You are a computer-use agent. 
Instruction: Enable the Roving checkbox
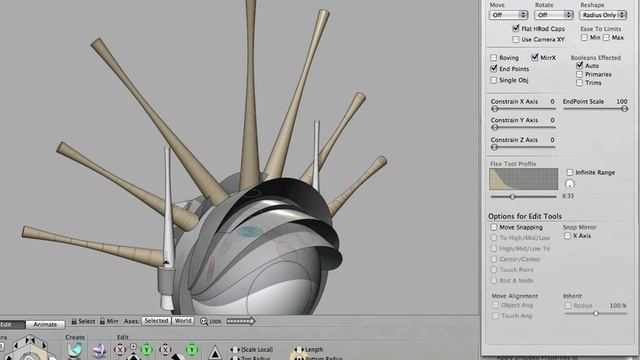[x=494, y=58]
